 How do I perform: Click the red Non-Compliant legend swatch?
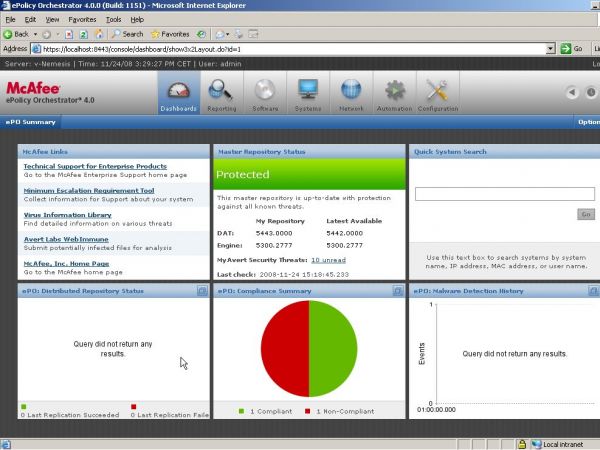[307, 411]
